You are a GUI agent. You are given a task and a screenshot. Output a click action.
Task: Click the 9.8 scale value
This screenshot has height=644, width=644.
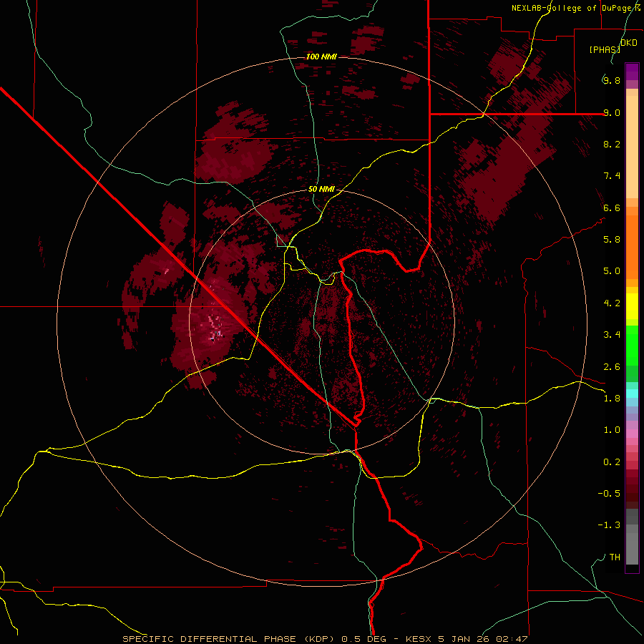coord(612,80)
